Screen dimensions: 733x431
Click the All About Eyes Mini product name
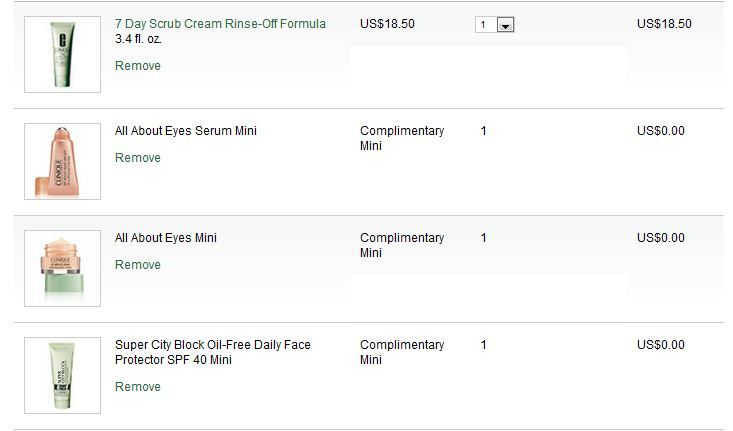point(166,238)
